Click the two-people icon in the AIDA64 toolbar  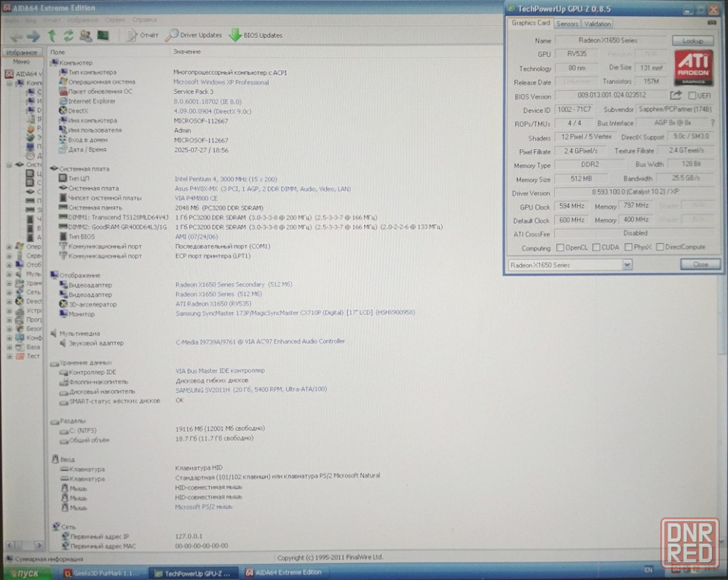(x=85, y=36)
